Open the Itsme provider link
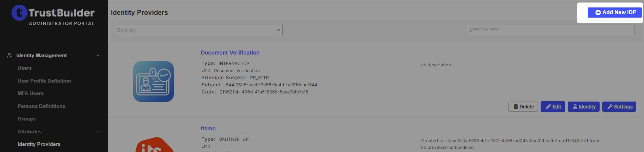Viewport: 644px width, 152px height. point(208,129)
